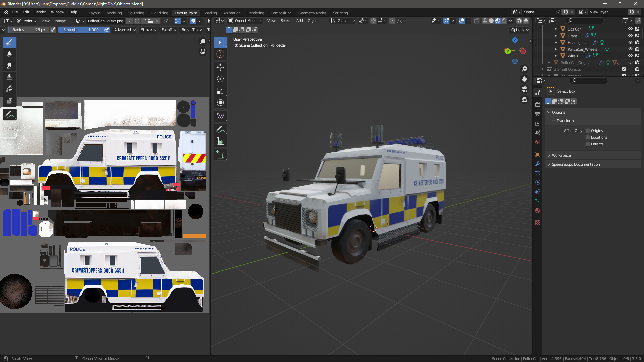Toggle camera view in viewport
This screenshot has height=362, width=644.
[524, 89]
